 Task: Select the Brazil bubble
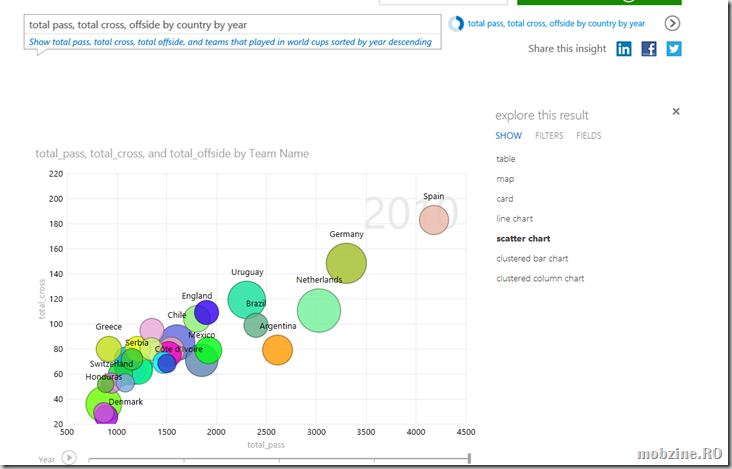pos(256,325)
